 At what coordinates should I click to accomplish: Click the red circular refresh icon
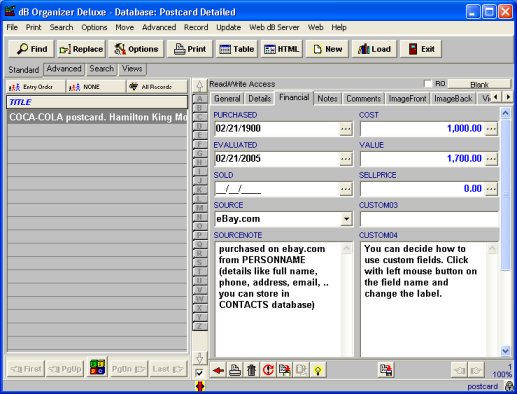pos(268,370)
